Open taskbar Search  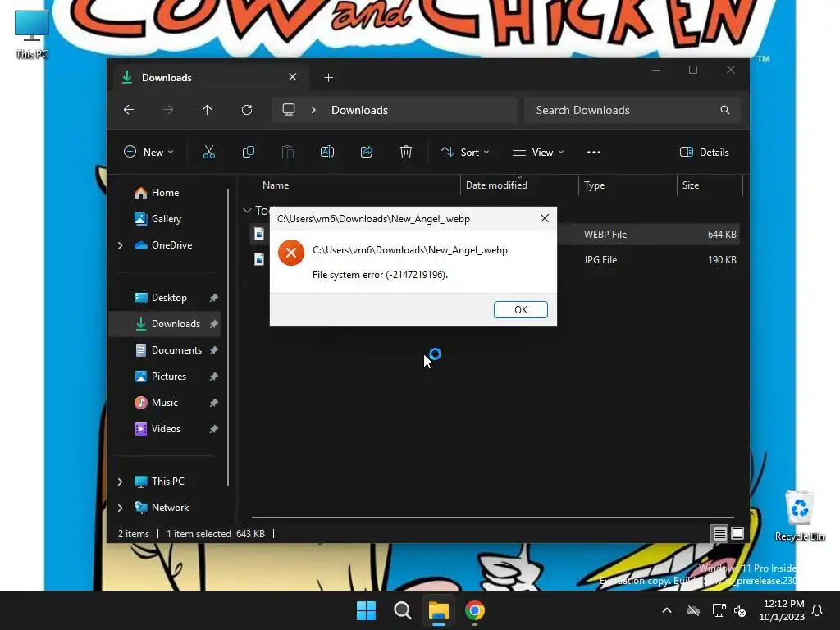pyautogui.click(x=402, y=610)
